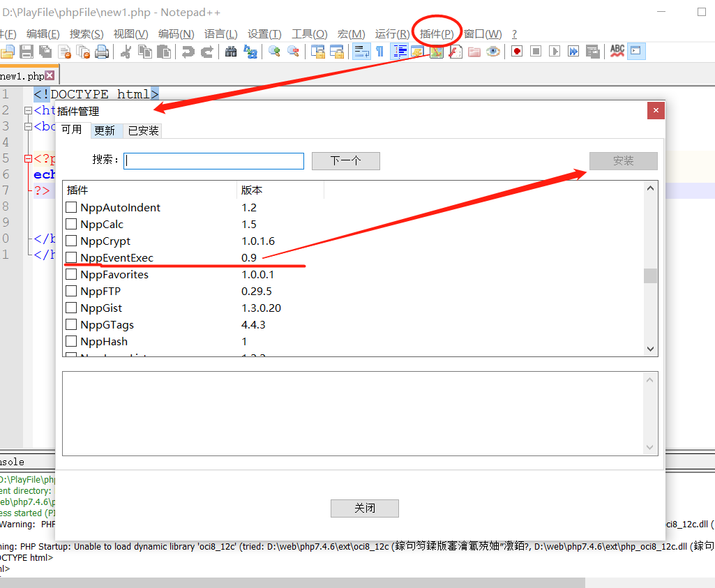Viewport: 715px width, 588px height.
Task: Check the NppHash plugin box
Action: point(71,341)
